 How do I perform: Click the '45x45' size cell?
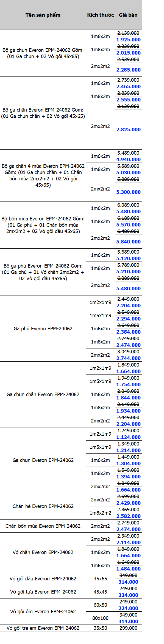(x=101, y=592)
